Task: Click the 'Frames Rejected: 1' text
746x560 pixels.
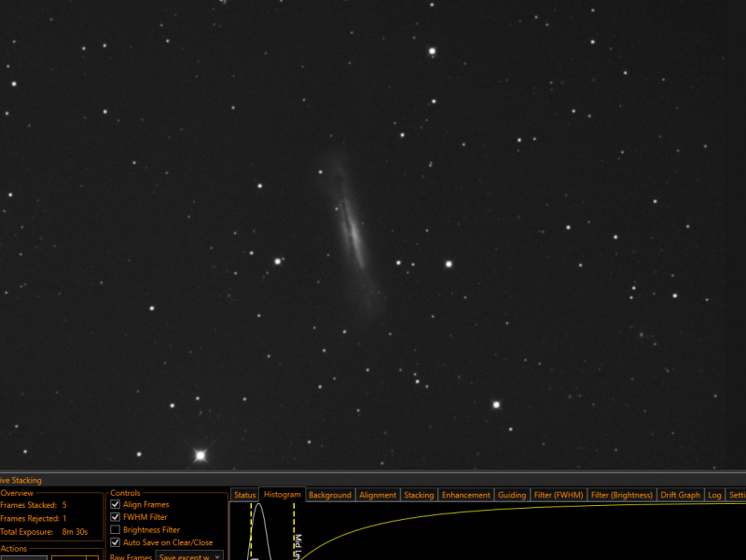Action: point(34,518)
